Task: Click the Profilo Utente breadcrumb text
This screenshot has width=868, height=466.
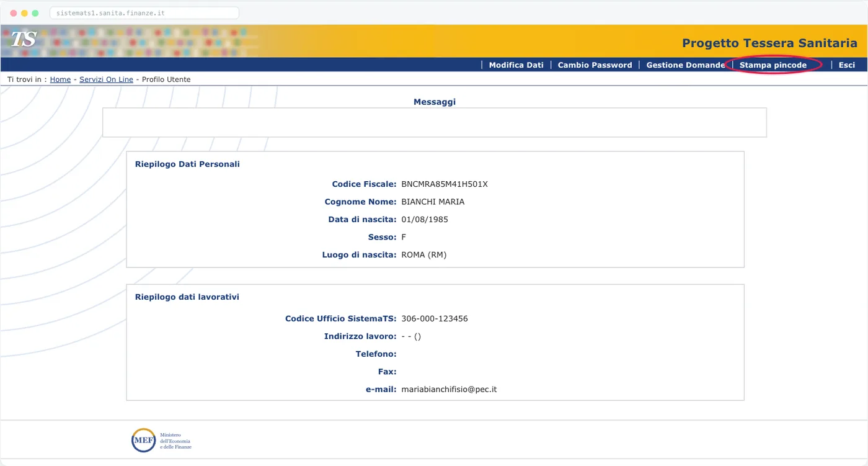Action: point(166,79)
